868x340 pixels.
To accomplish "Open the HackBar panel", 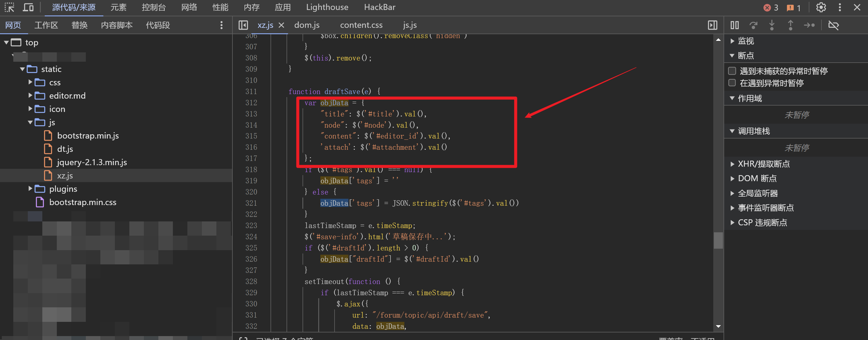I will 380,8.
